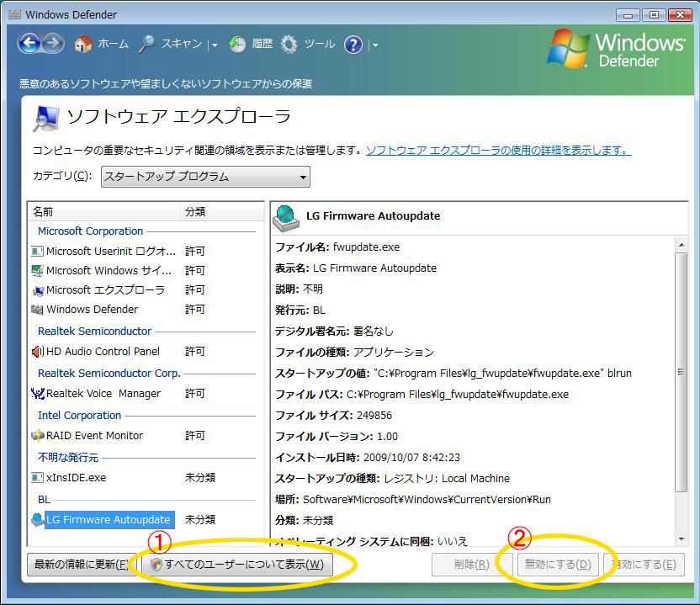Open ツール (Tools) with the gear icon
The height and width of the screenshot is (605, 700).
(x=308, y=45)
